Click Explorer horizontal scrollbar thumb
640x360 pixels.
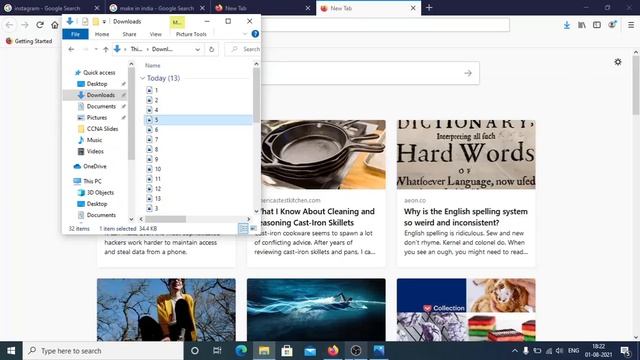165,219
